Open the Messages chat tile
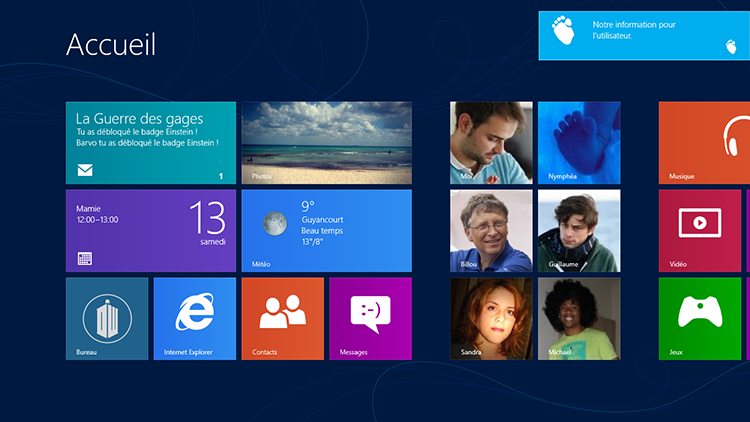Image resolution: width=750 pixels, height=422 pixels. point(370,318)
